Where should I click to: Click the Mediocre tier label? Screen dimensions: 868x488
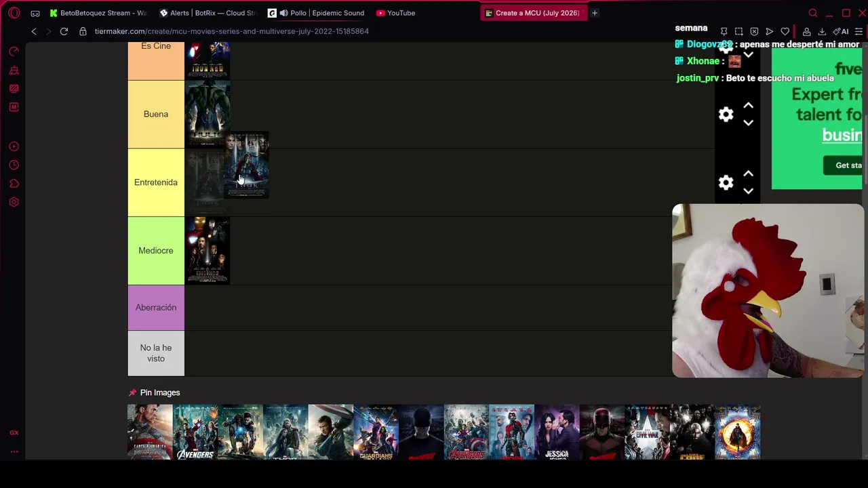[x=156, y=251]
